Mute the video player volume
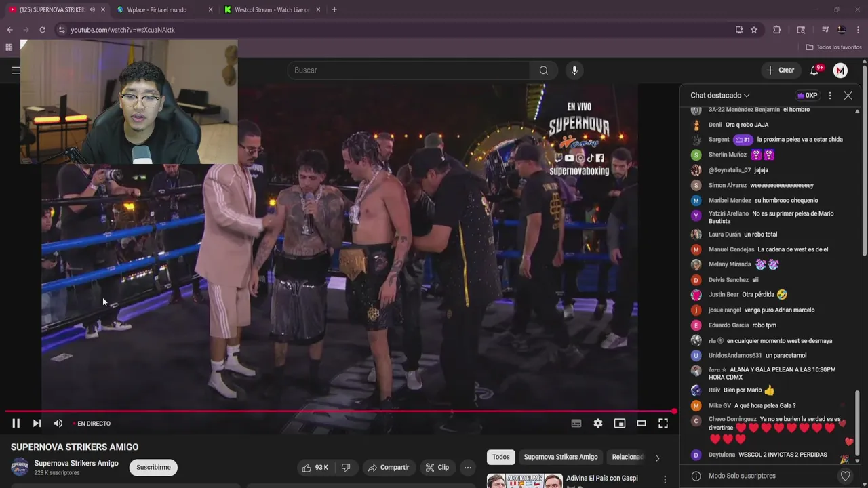 click(58, 424)
